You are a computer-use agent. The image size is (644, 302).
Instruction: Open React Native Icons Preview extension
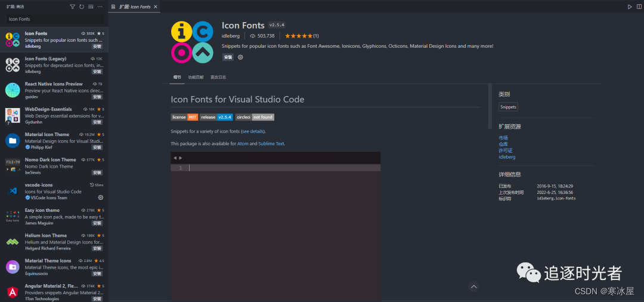[x=54, y=90]
